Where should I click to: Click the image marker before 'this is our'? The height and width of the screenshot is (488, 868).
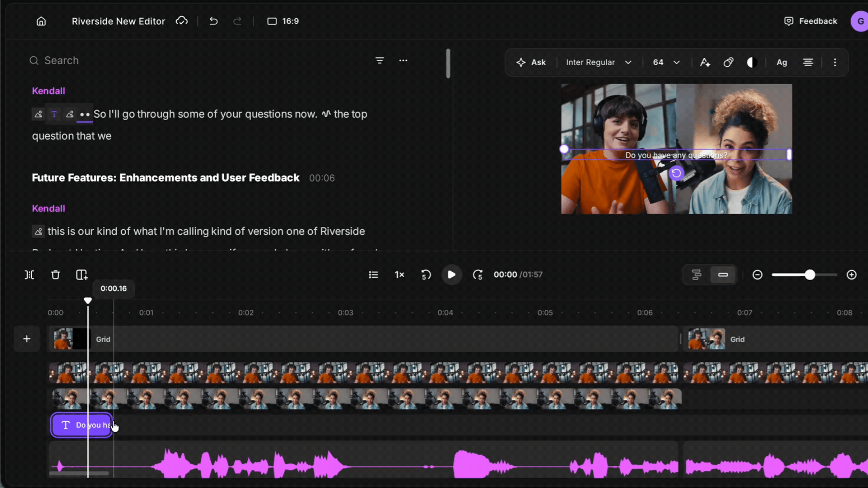[38, 232]
